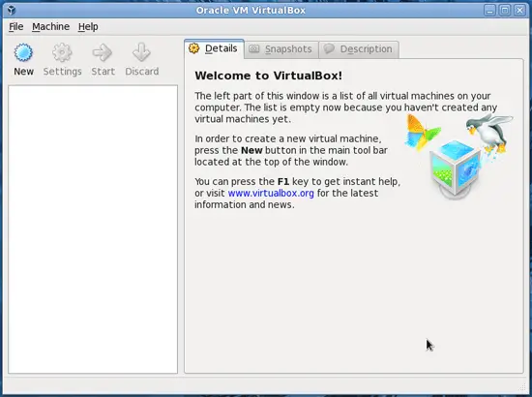Maximize the Oracle VM VirtualBox window
532x397 pixels.
point(505,11)
